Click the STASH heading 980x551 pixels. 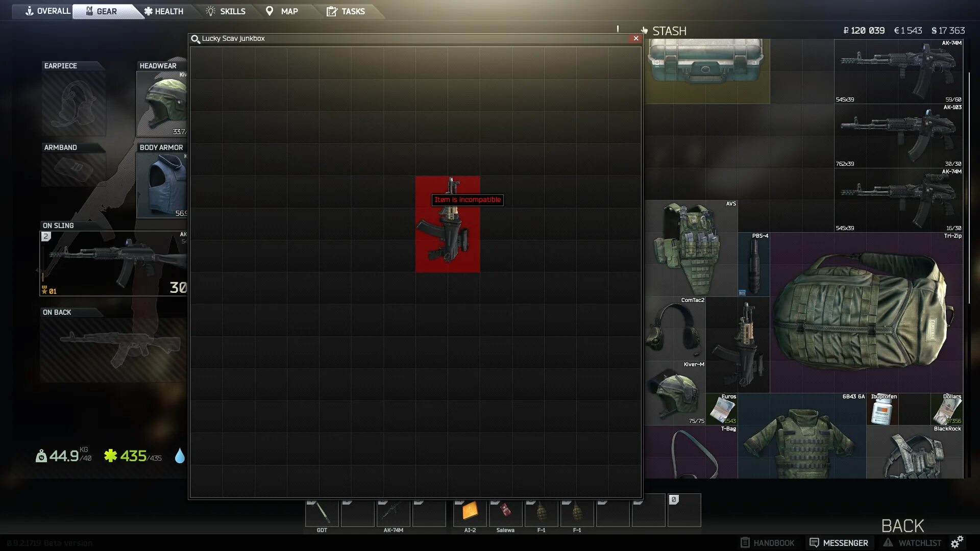point(669,31)
